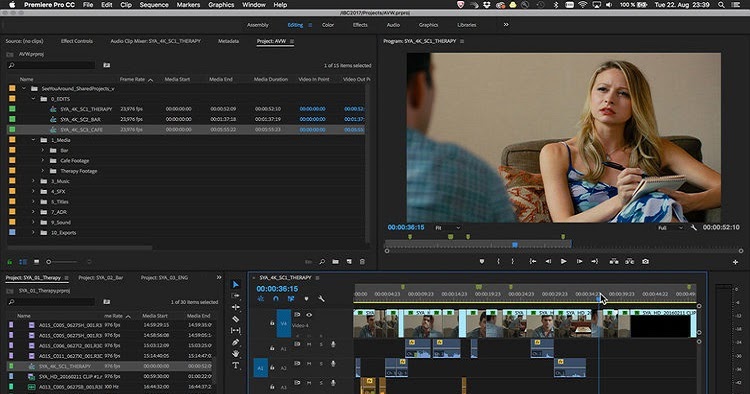Viewport: 750px width, 394px height.
Task: Switch to the Effects workspace
Action: point(360,25)
